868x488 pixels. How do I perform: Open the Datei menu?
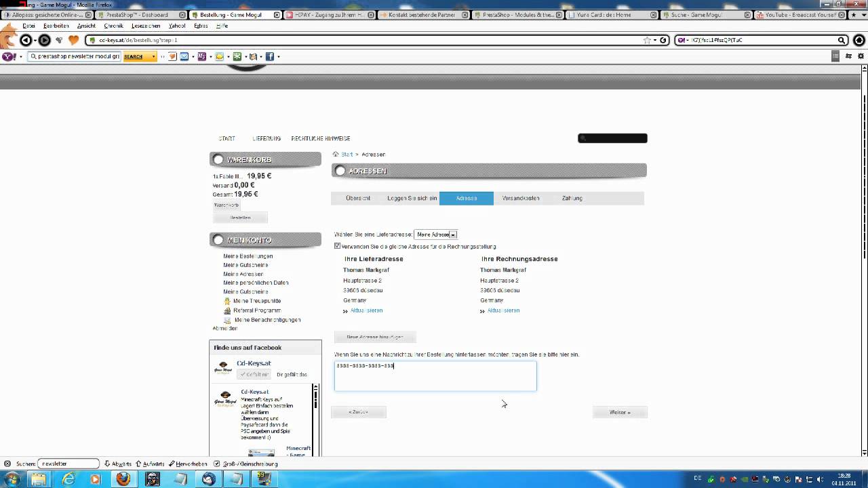pos(28,26)
